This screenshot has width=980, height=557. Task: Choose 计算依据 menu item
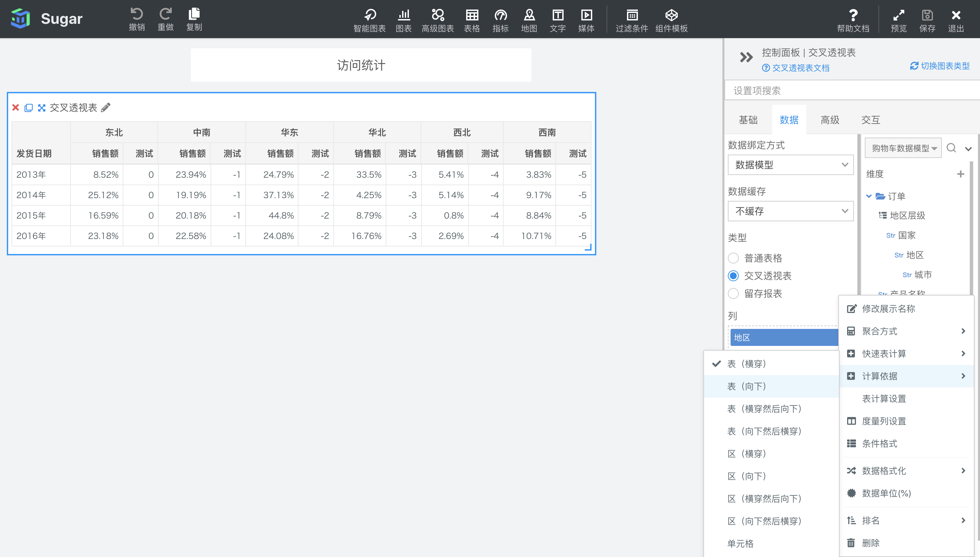[x=906, y=377]
